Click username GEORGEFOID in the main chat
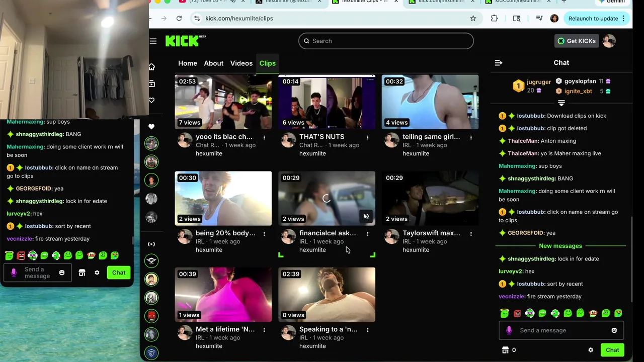The height and width of the screenshot is (362, 644). 525,233
